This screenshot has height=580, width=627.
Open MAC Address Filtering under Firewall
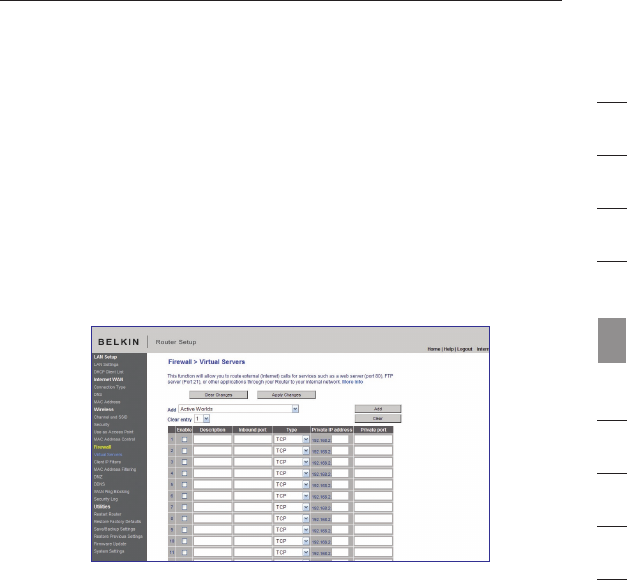click(115, 469)
